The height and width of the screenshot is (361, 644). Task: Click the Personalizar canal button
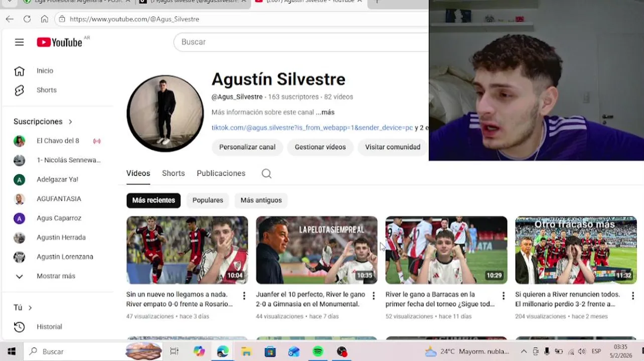247,147
